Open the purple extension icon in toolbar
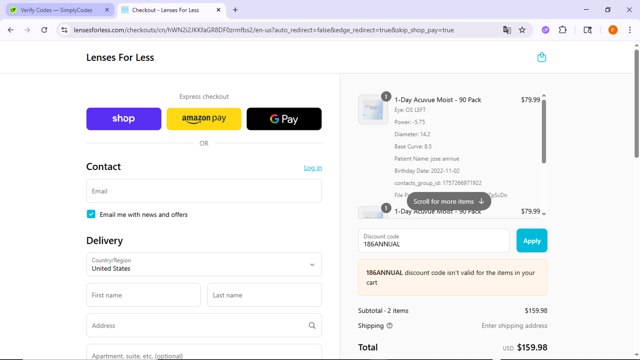The width and height of the screenshot is (640, 360). click(545, 30)
